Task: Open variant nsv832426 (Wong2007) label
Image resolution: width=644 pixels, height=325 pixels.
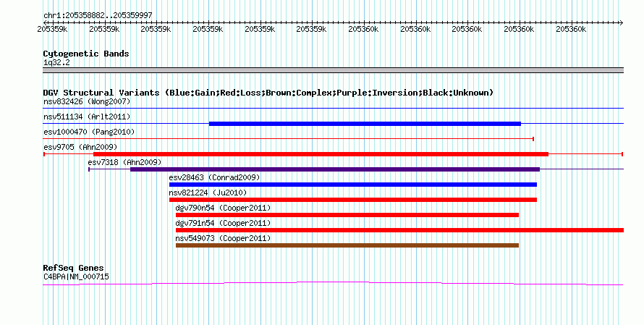Action: 87,101
